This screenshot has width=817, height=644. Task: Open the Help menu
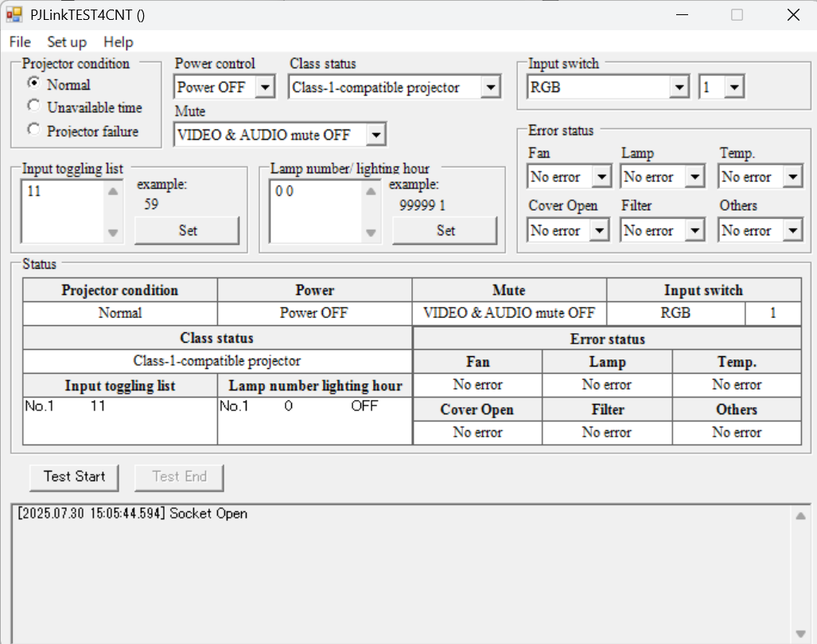tap(119, 42)
